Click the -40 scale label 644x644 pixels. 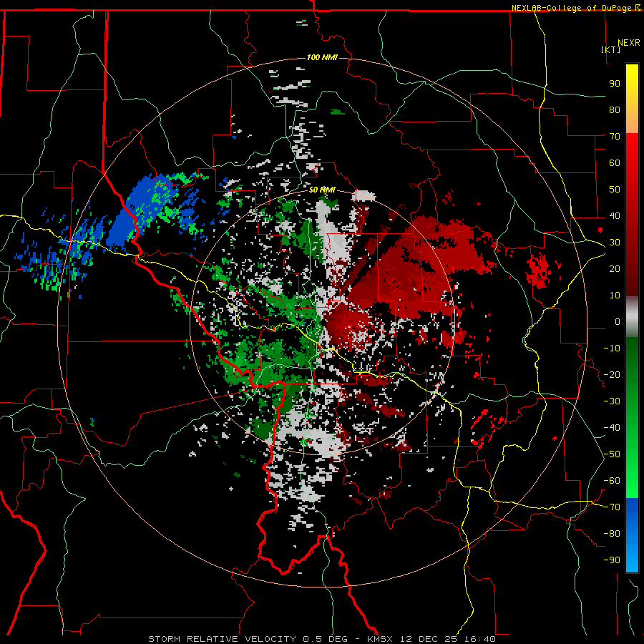612,428
